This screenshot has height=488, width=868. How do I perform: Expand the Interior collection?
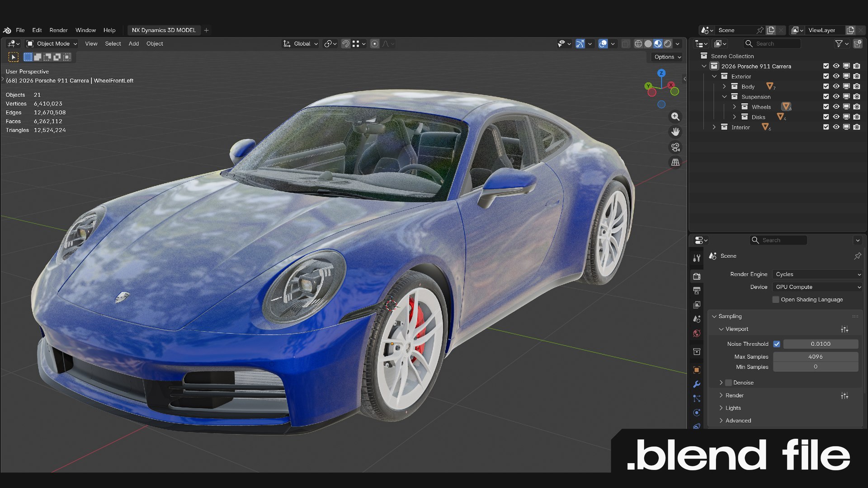click(714, 127)
